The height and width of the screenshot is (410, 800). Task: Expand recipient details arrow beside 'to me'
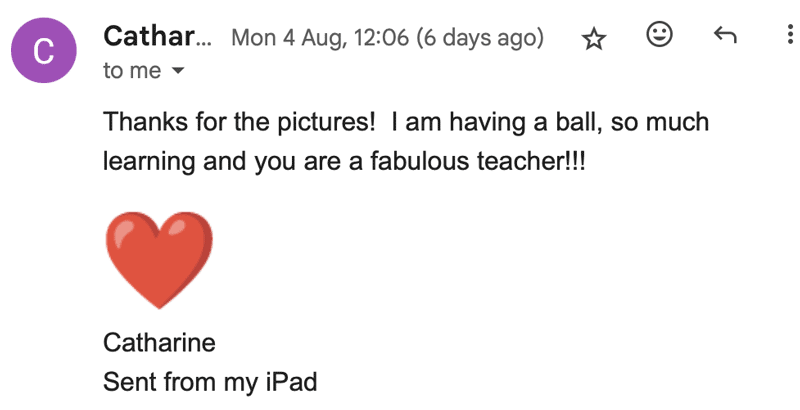coord(180,71)
